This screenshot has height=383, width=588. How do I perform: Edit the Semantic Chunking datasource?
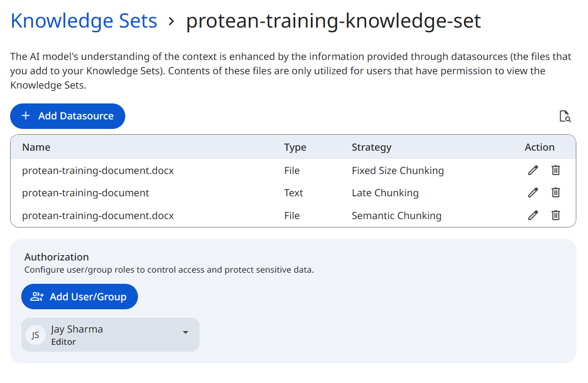pos(533,215)
